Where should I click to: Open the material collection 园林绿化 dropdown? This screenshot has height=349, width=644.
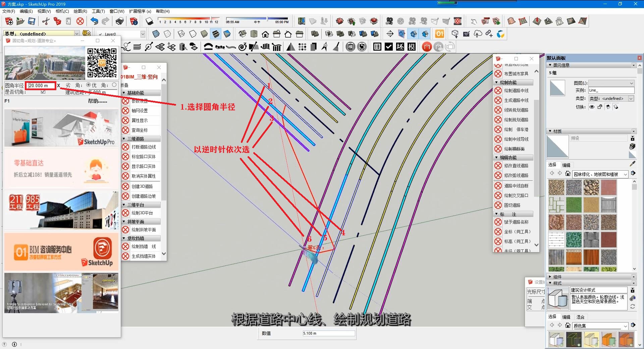click(600, 174)
